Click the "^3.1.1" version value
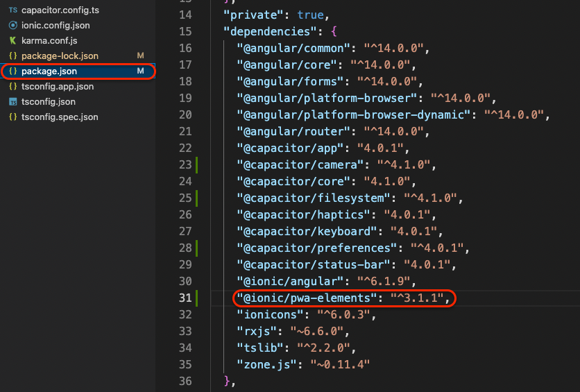The height and width of the screenshot is (392, 580). tap(417, 298)
